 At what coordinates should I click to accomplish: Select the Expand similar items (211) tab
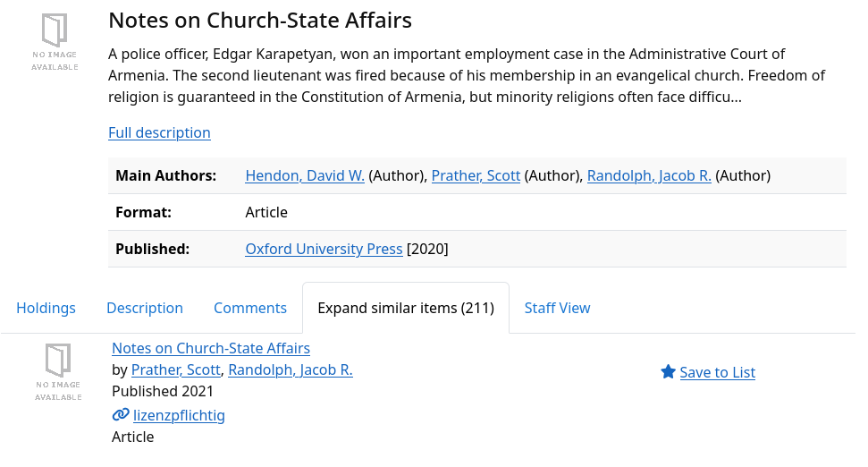coord(406,308)
